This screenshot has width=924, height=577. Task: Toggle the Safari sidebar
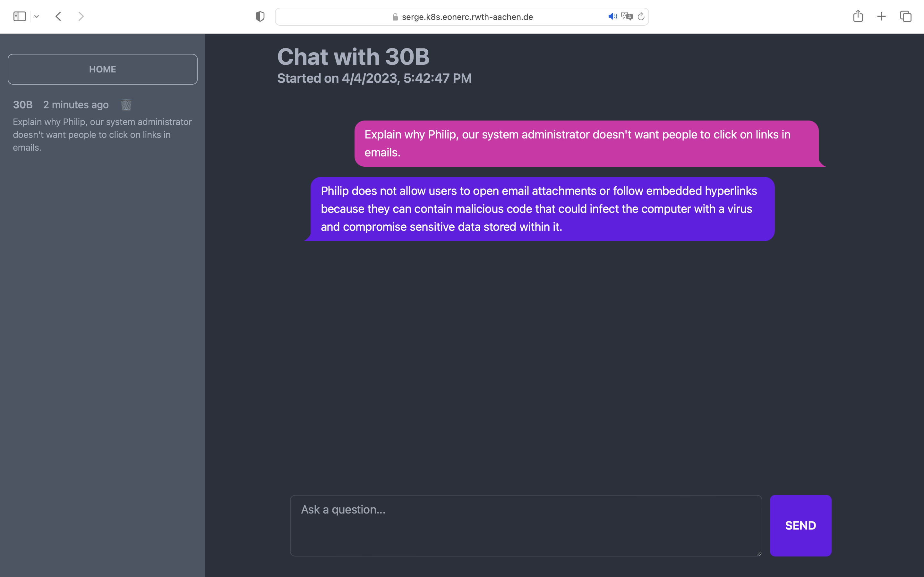[x=20, y=16]
